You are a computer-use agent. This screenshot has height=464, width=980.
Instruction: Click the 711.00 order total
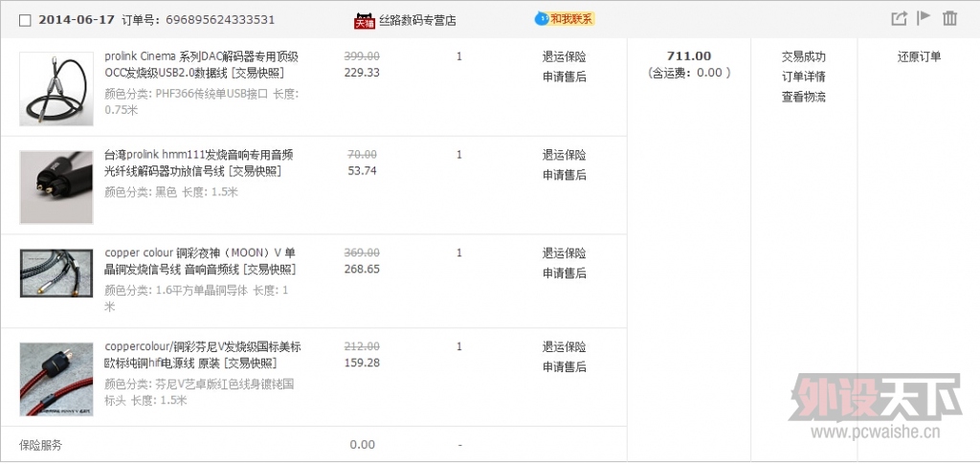[x=689, y=56]
